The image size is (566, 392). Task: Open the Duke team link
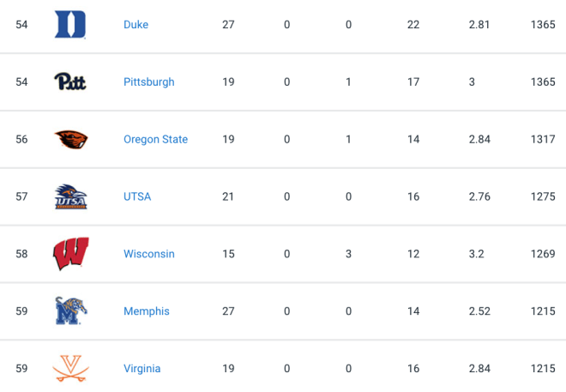(x=135, y=25)
